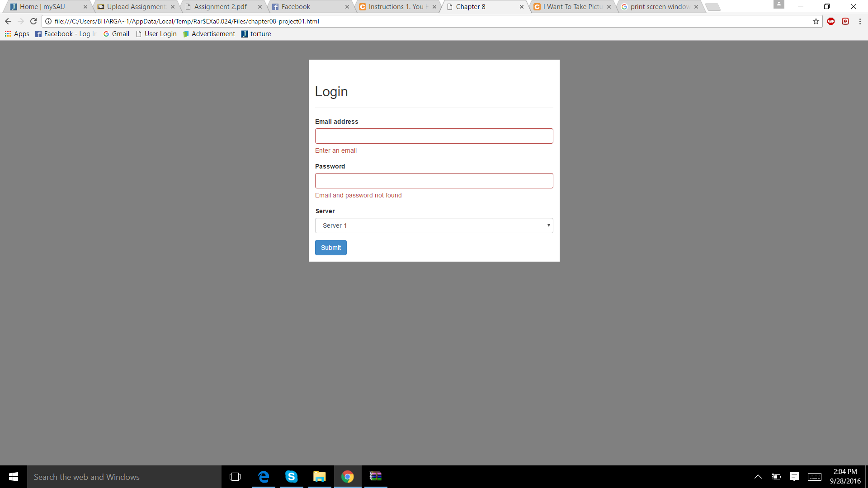Open the Server dropdown on the login form
868x488 pixels.
(434, 225)
